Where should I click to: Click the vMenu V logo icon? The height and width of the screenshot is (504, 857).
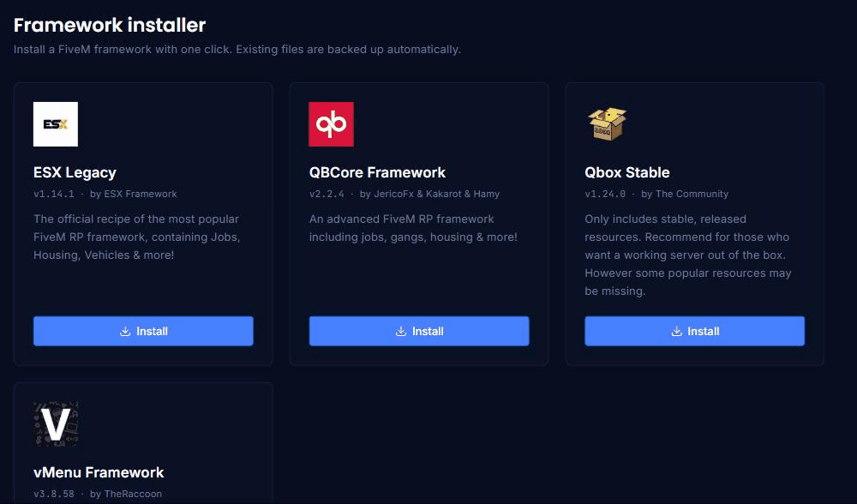click(x=56, y=424)
